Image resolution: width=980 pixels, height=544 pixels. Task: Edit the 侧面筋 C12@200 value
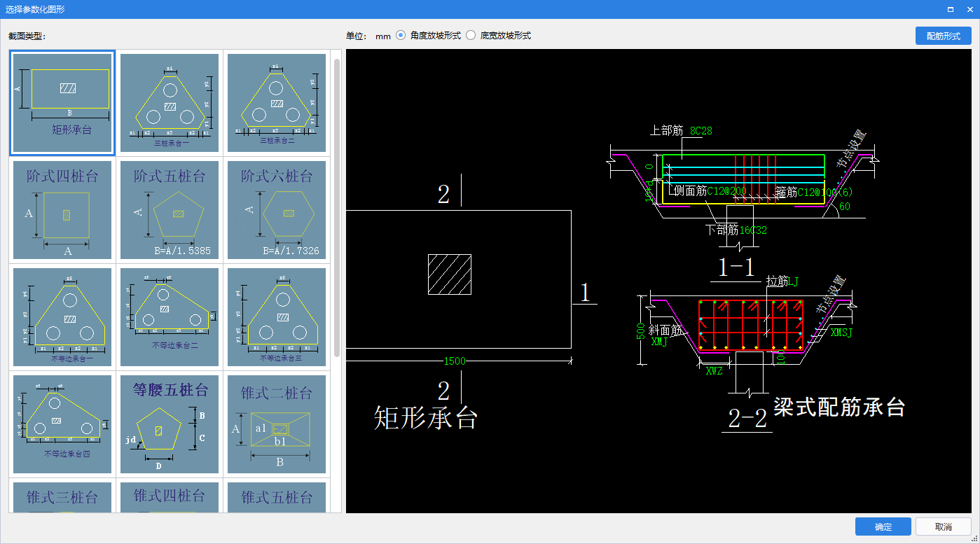pyautogui.click(x=726, y=190)
